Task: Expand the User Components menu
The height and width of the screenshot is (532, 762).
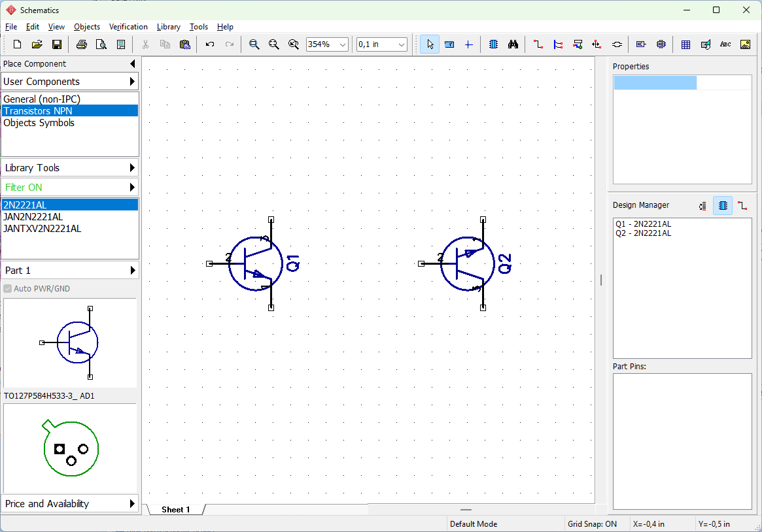Action: pyautogui.click(x=70, y=82)
